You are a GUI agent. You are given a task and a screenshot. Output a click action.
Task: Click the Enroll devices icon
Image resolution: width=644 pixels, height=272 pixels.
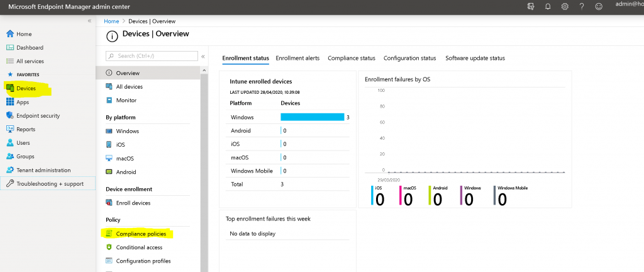click(109, 203)
